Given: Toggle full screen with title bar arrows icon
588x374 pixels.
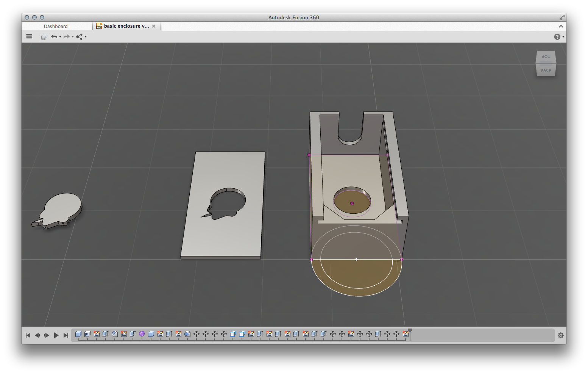Looking at the screenshot, I should pos(562,17).
